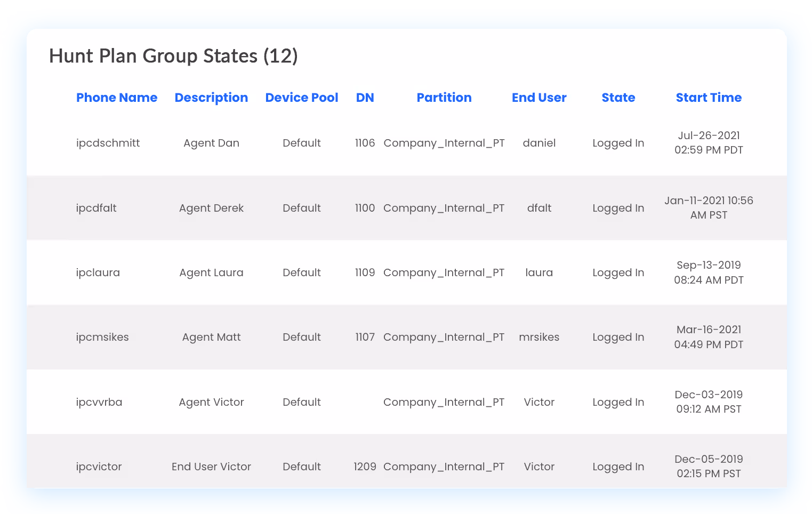The height and width of the screenshot is (514, 812).
Task: Click Company_Internal_PT in ipcdfalt row
Action: coord(444,208)
